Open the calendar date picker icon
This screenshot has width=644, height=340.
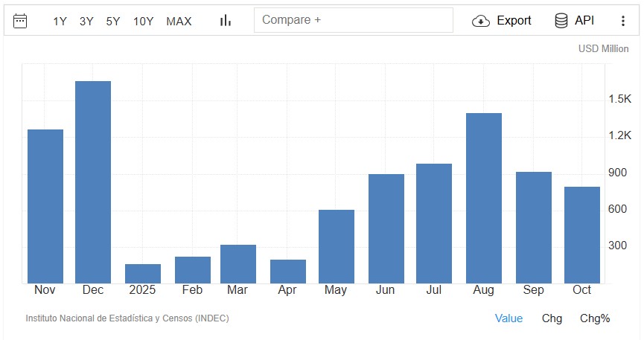coord(20,21)
